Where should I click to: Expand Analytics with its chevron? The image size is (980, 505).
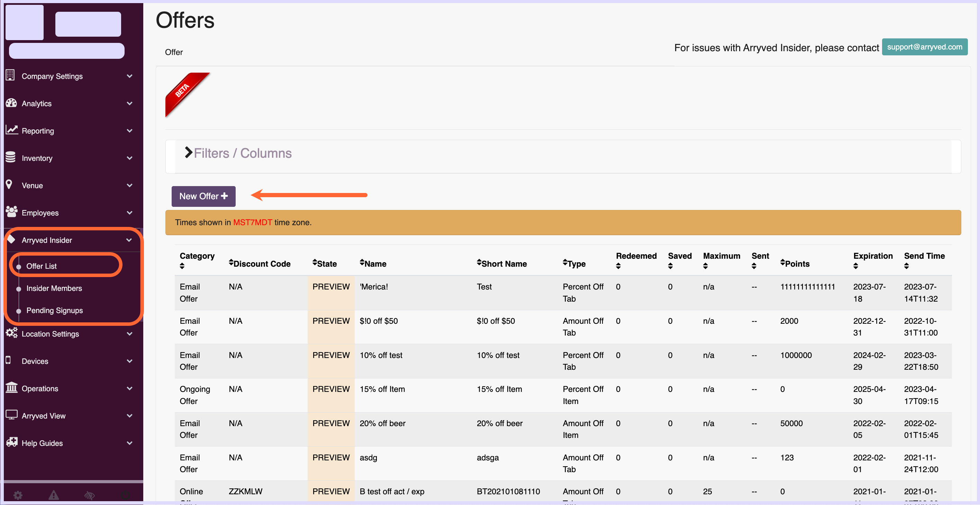point(129,103)
